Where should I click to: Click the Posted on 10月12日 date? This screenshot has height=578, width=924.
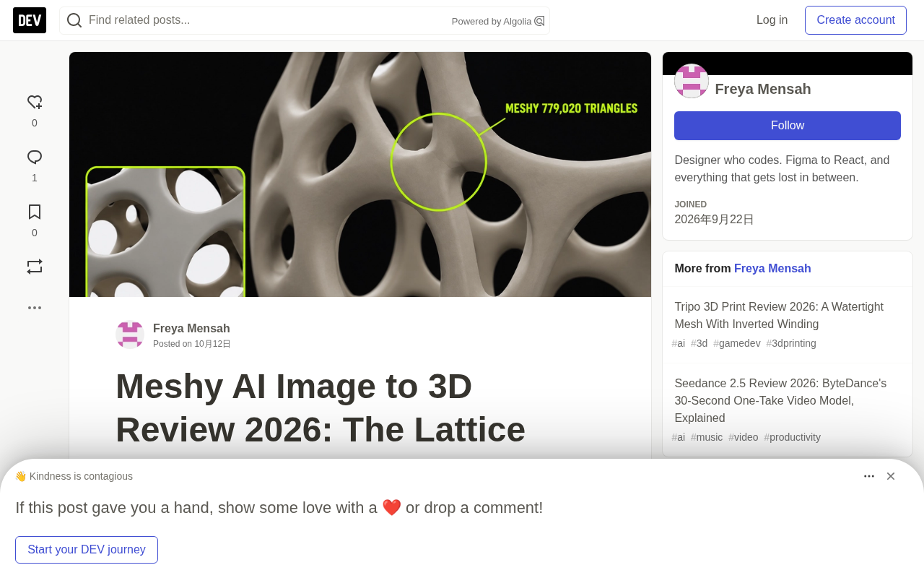pos(192,344)
